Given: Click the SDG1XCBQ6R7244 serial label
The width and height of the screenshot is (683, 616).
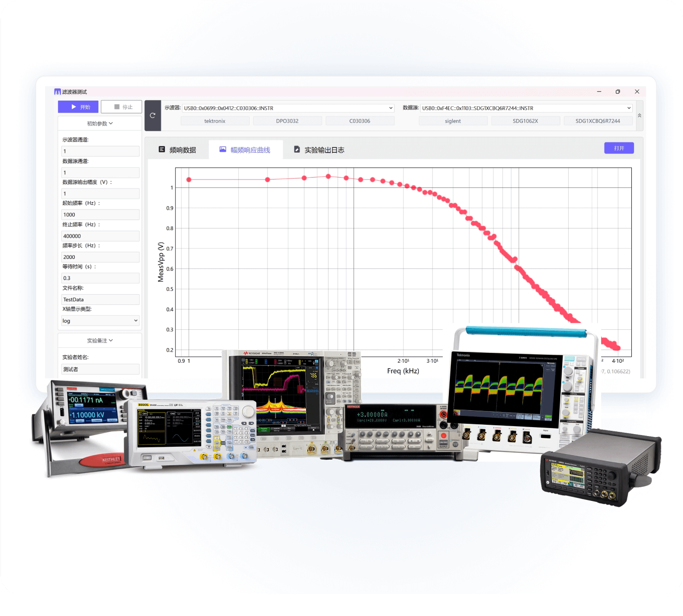Looking at the screenshot, I should tap(598, 121).
